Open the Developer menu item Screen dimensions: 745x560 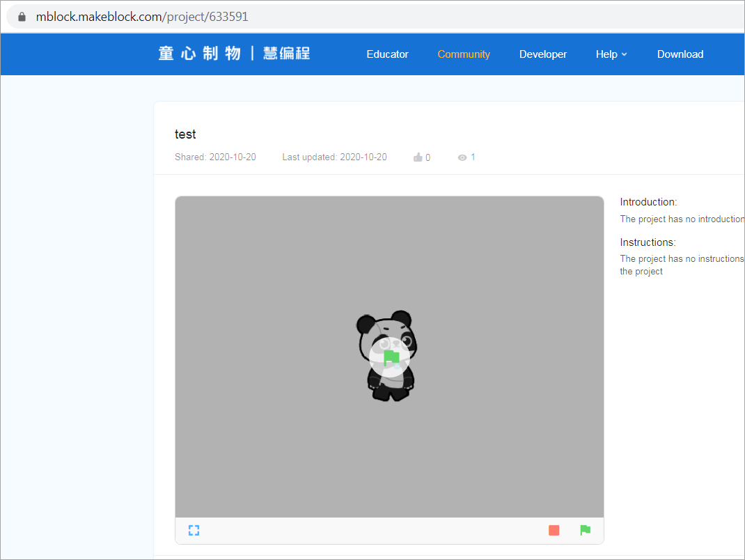tap(542, 54)
